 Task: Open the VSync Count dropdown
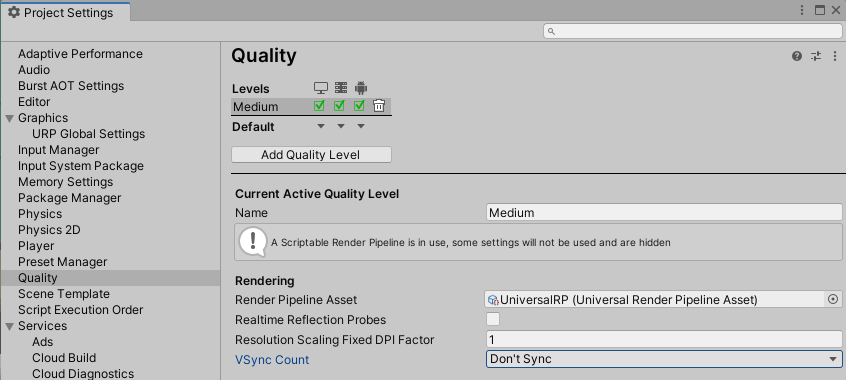[x=664, y=359]
